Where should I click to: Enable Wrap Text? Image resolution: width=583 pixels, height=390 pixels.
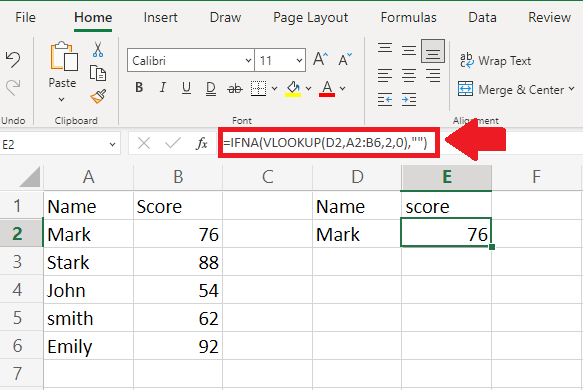495,61
